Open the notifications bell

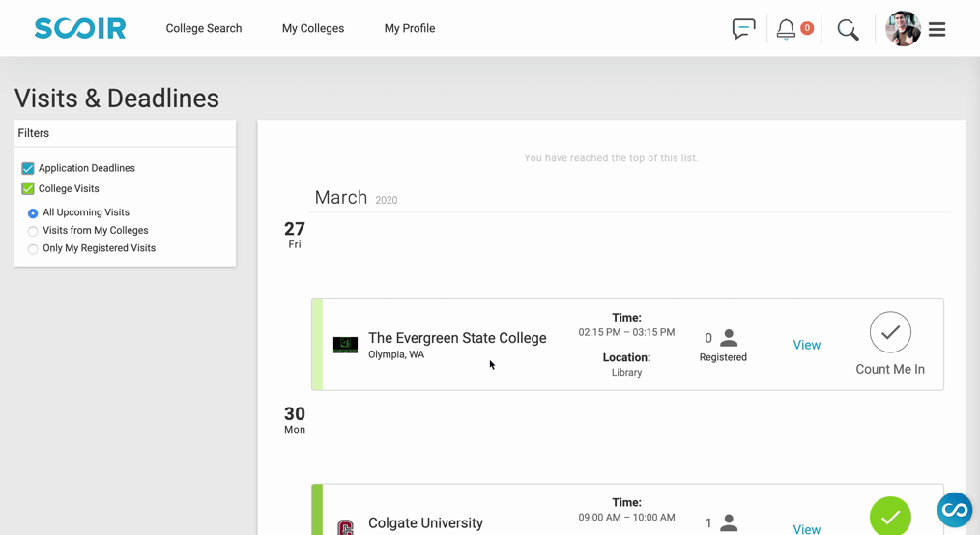(786, 29)
